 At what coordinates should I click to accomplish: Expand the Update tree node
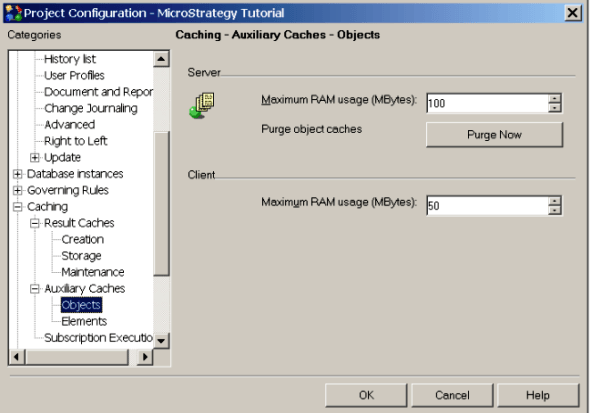tap(35, 157)
